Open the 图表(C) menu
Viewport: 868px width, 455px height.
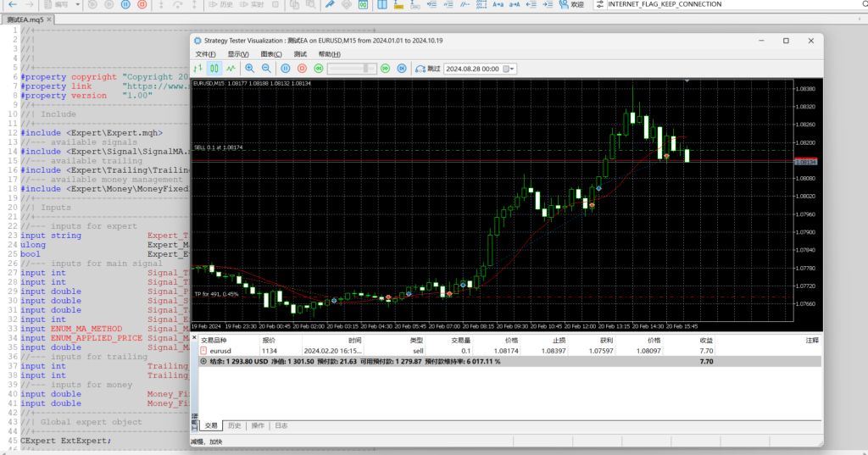271,54
